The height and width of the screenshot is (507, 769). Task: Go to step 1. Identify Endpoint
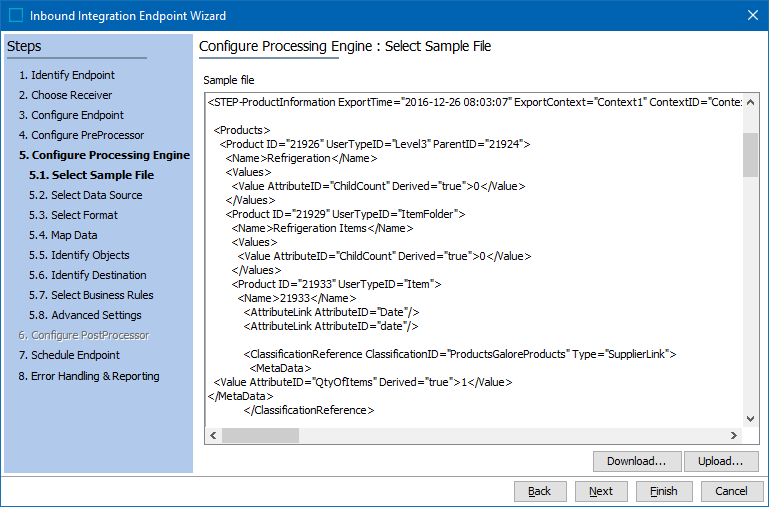67,75
